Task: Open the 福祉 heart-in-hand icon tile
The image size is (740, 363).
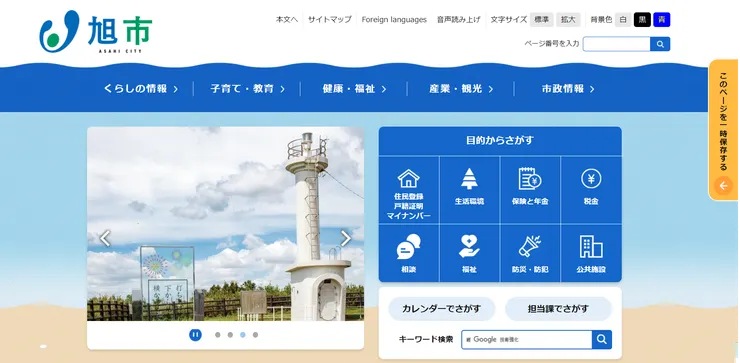Action: 469,253
